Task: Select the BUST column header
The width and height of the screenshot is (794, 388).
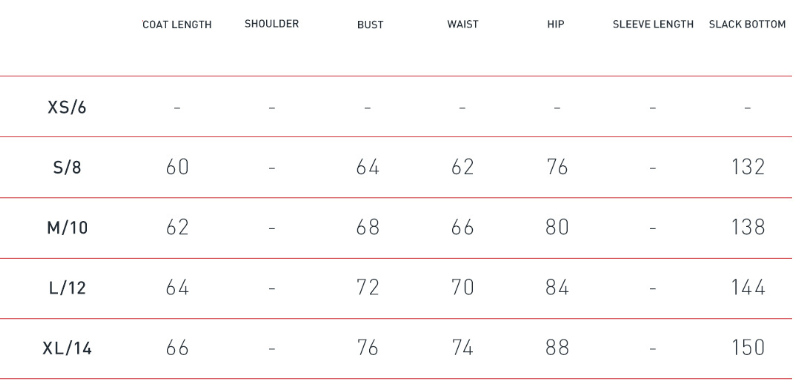Action: tap(370, 25)
